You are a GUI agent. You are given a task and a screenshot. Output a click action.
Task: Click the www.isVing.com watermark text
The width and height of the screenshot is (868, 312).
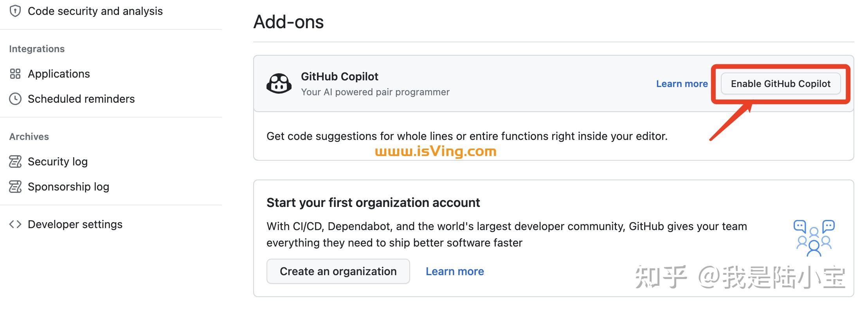(436, 151)
